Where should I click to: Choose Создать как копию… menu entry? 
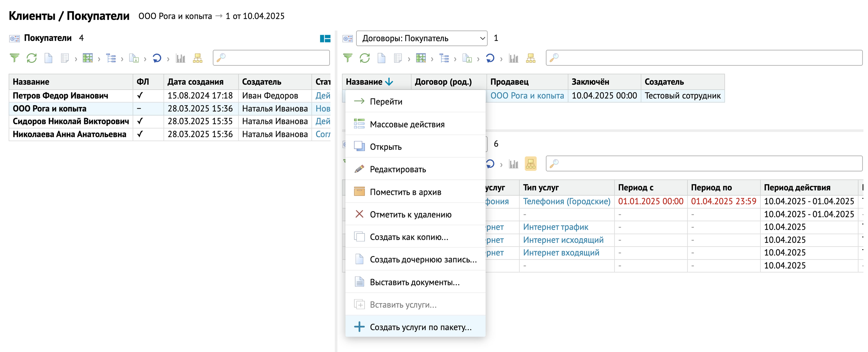[x=415, y=237]
